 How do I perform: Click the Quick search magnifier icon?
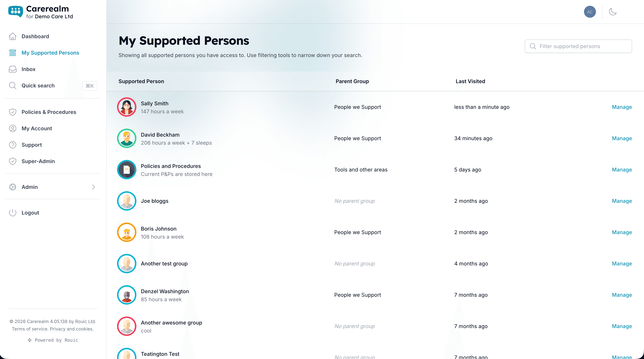pyautogui.click(x=12, y=86)
